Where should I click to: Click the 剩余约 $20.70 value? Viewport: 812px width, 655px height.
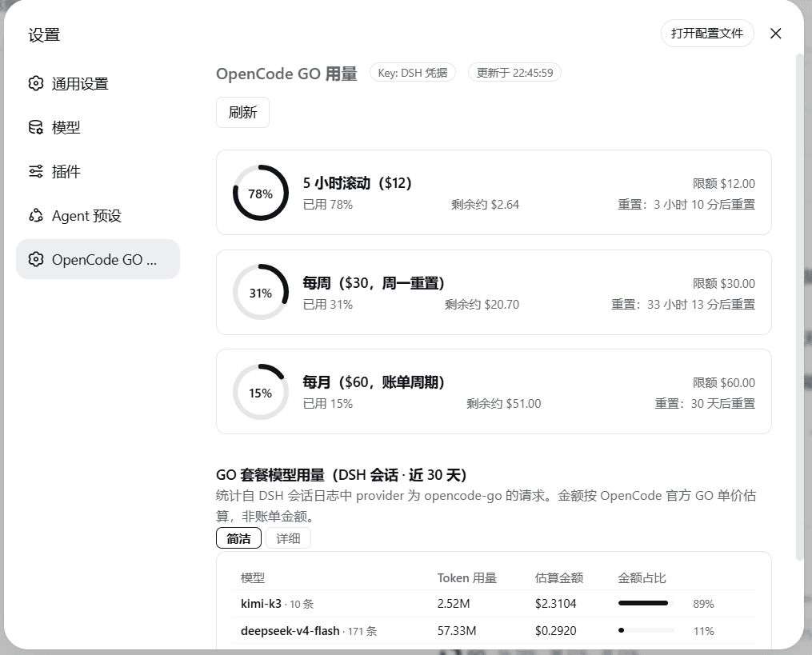[482, 305]
